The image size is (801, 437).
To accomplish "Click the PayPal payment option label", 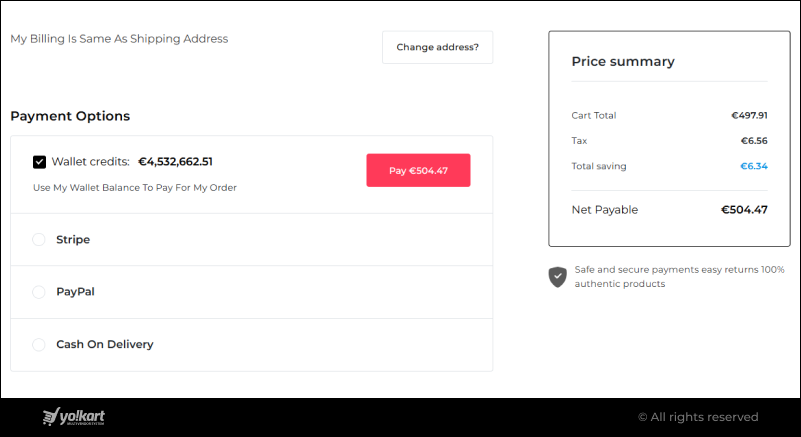I will 75,292.
